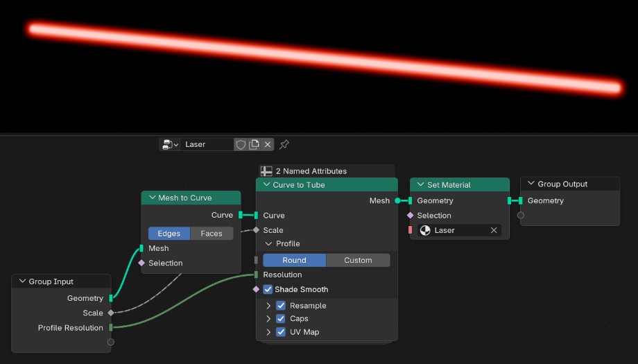
Task: Select the Group Input node header
Action: [61, 281]
